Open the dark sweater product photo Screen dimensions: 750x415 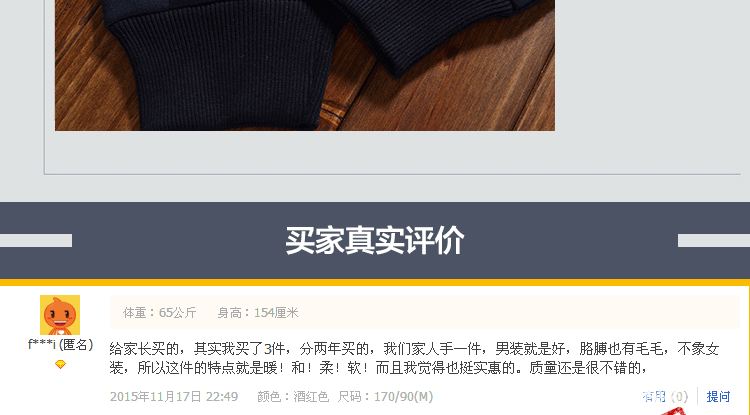coord(305,65)
